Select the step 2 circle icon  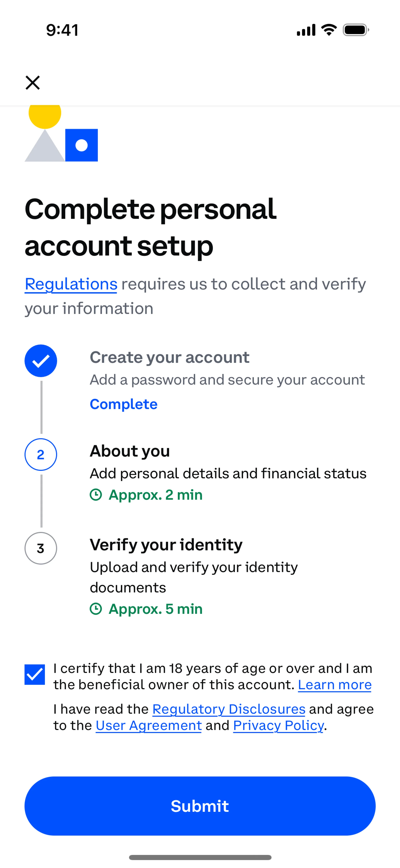(x=41, y=455)
